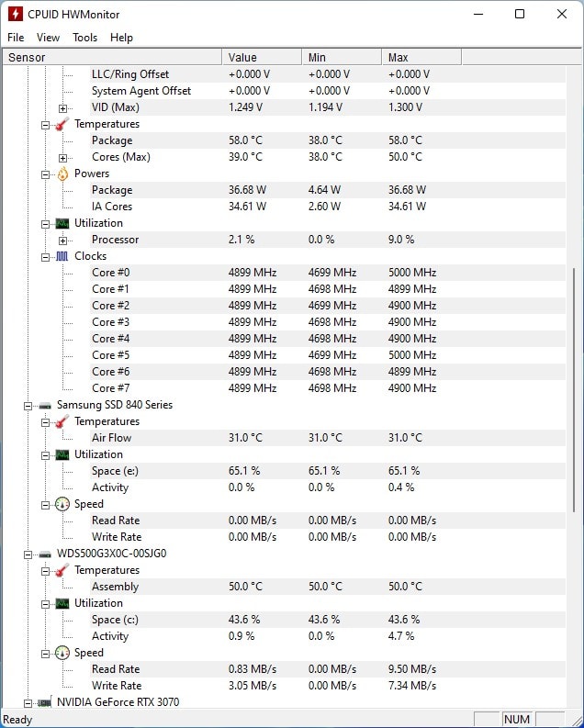The width and height of the screenshot is (584, 728).
Task: Click the WDS500G3X0C drive icon
Action: (45, 554)
